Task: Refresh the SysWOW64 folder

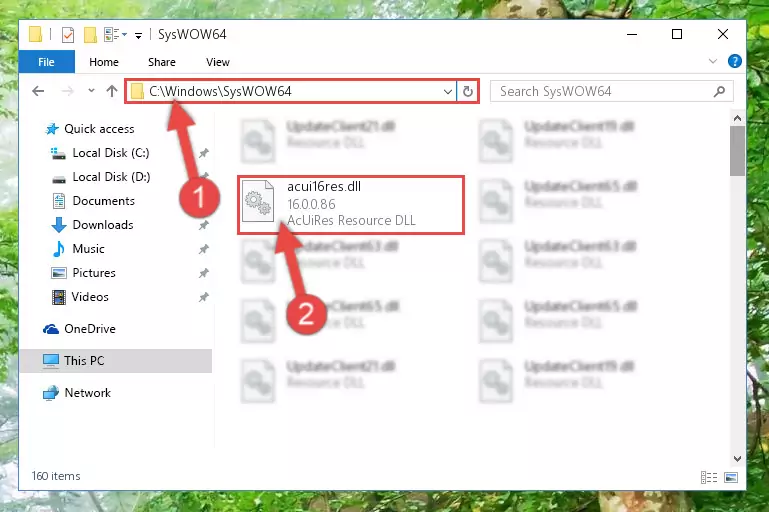Action: [x=468, y=92]
